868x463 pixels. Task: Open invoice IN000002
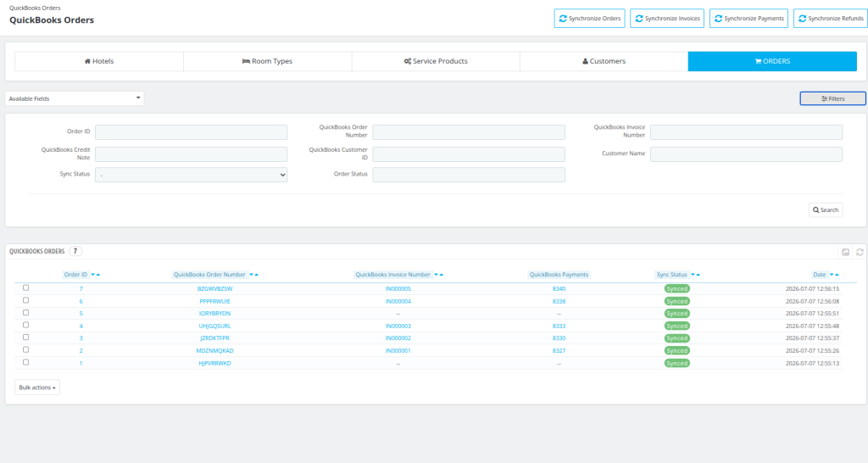[x=398, y=337]
